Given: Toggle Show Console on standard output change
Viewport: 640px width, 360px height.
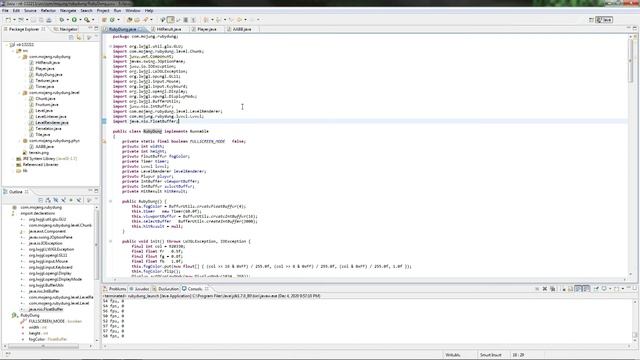Looking at the screenshot, I should click(578, 289).
